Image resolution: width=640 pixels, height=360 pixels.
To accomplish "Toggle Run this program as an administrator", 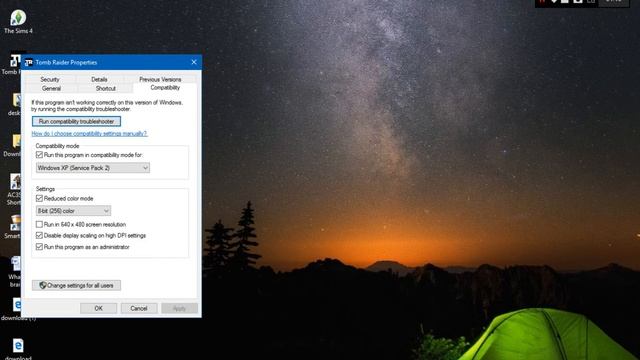I will pyautogui.click(x=39, y=247).
